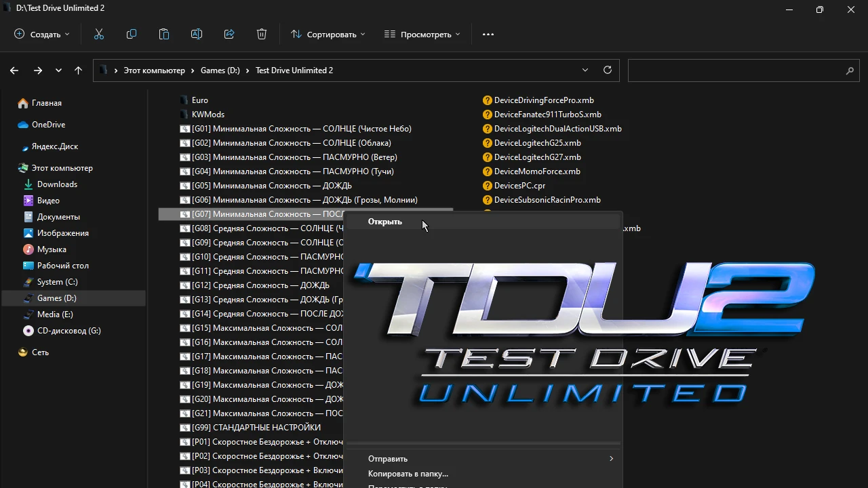Expand the Создать menu chevron
Viewport: 868px width, 488px height.
pyautogui.click(x=66, y=34)
